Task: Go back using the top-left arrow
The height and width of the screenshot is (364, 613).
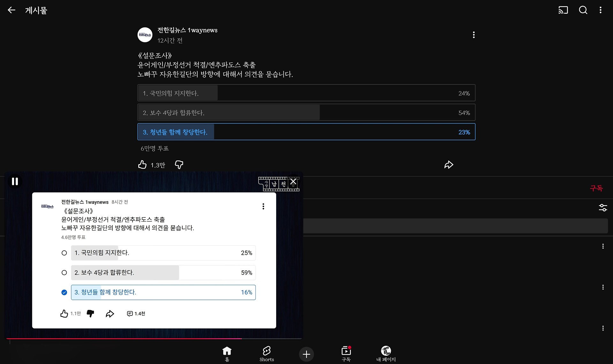Action: click(11, 10)
